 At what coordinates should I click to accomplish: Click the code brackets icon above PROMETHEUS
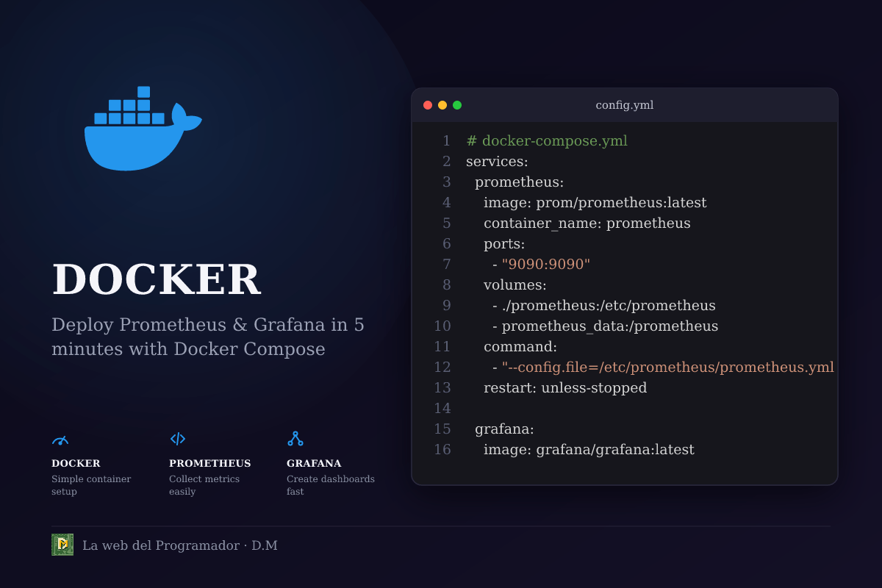point(178,439)
